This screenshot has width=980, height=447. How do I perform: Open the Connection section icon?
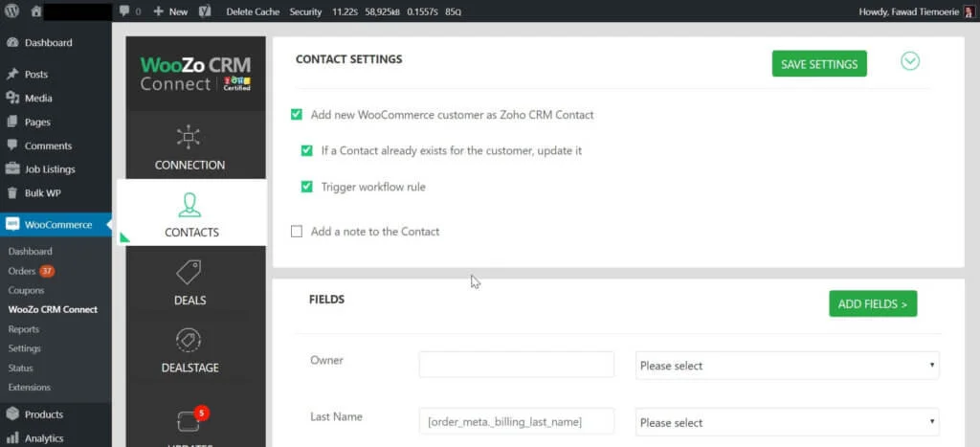(x=189, y=137)
